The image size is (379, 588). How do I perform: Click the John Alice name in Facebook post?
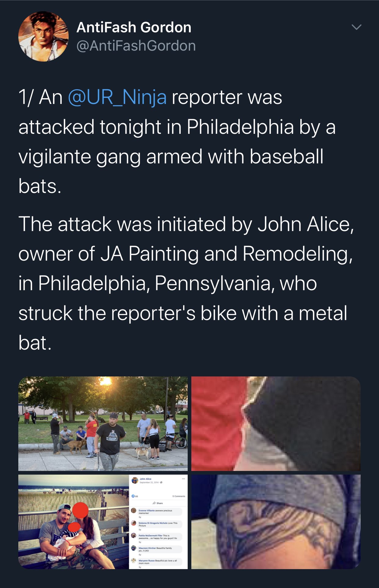click(146, 479)
